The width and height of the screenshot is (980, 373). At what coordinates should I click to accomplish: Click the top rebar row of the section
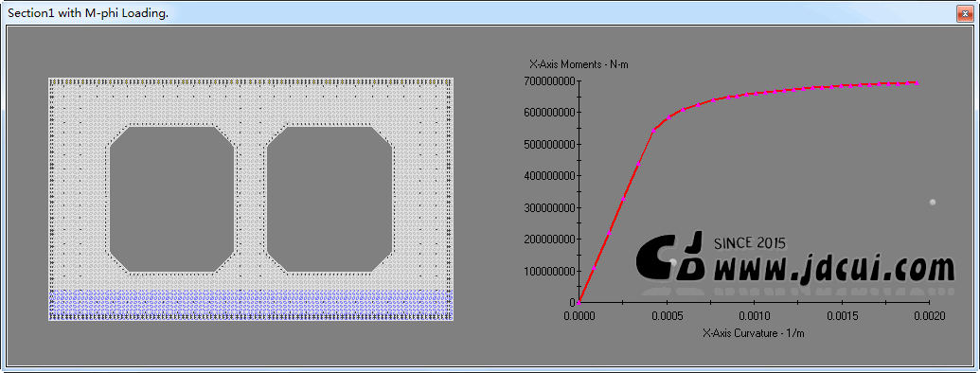pyautogui.click(x=251, y=81)
